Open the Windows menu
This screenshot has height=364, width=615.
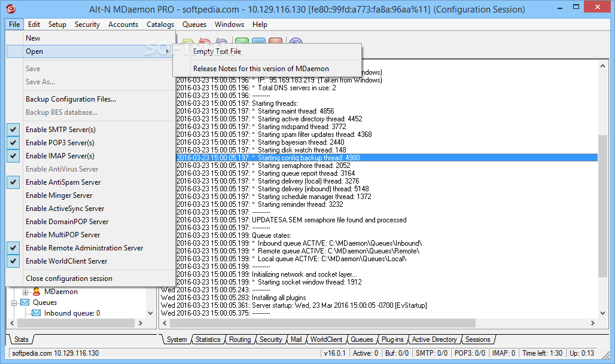(229, 25)
